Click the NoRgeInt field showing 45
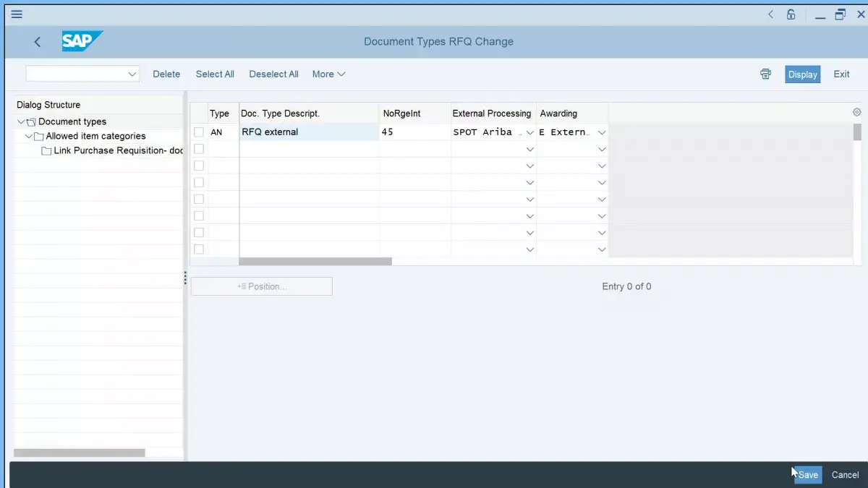The width and height of the screenshot is (868, 488). [x=415, y=132]
